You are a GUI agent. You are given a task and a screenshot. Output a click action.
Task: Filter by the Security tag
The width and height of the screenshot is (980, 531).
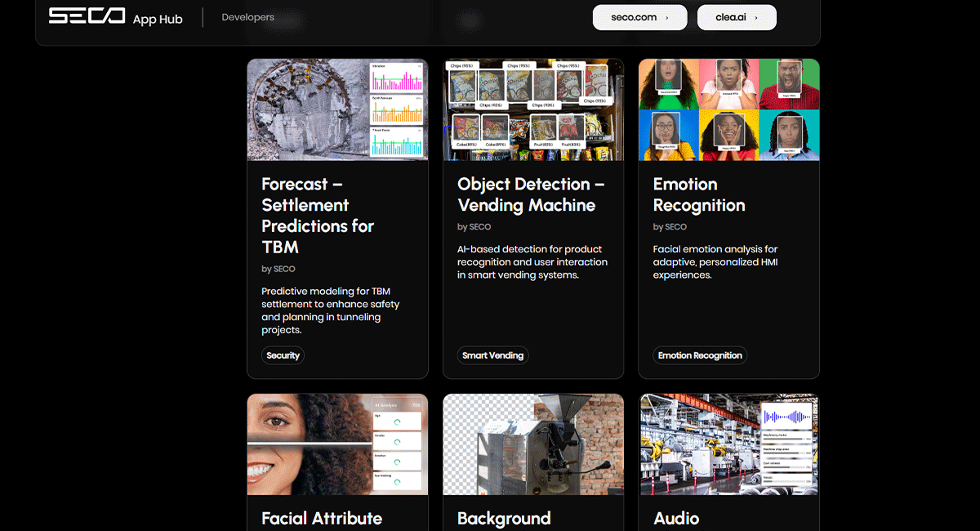(x=283, y=355)
